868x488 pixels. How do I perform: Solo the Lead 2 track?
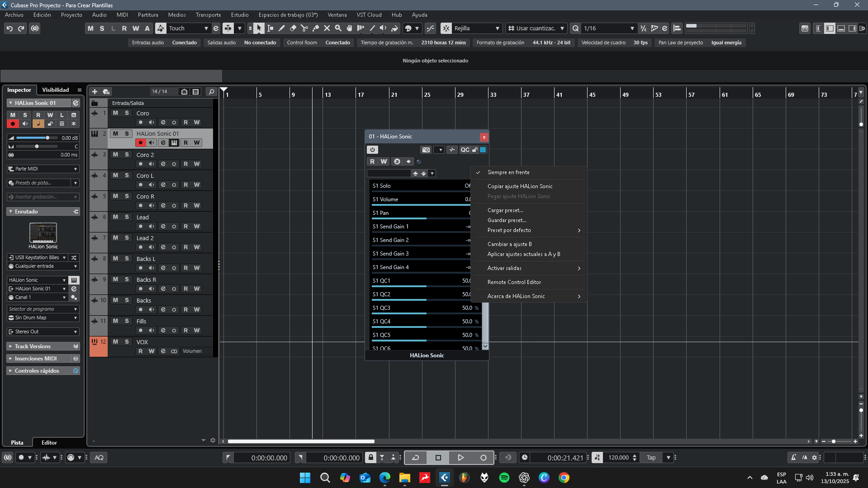(127, 238)
